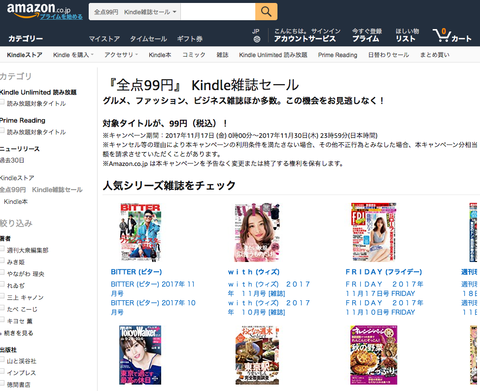Open タイムセール page
Screen dimensions: 480x391
coord(148,39)
